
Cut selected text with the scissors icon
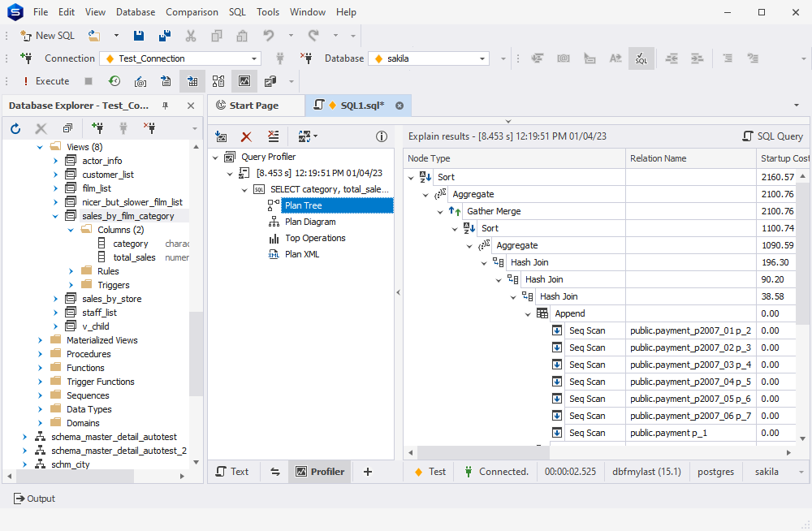[x=191, y=37]
